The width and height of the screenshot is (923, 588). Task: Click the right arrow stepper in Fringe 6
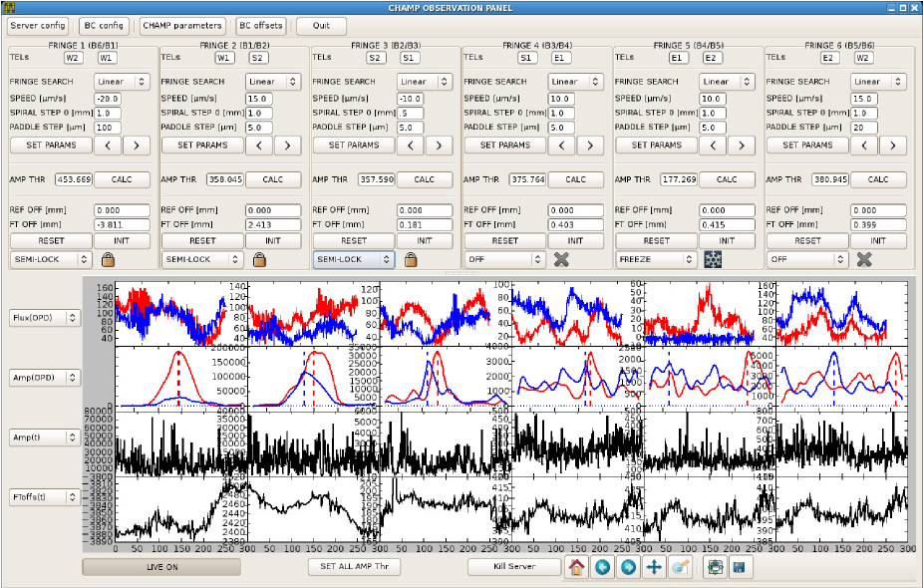pos(892,146)
